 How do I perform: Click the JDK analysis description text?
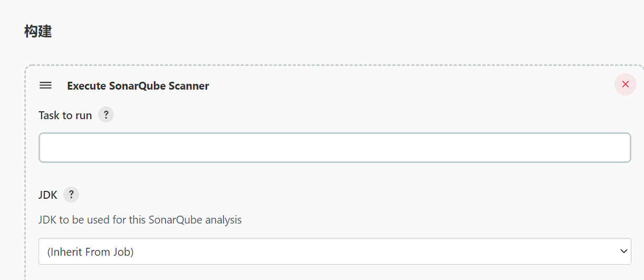coord(140,220)
